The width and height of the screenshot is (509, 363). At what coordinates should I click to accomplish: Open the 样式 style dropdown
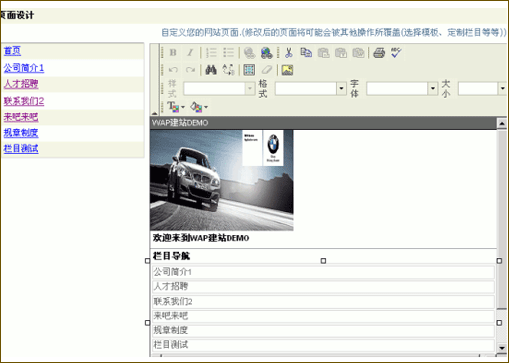click(x=219, y=89)
